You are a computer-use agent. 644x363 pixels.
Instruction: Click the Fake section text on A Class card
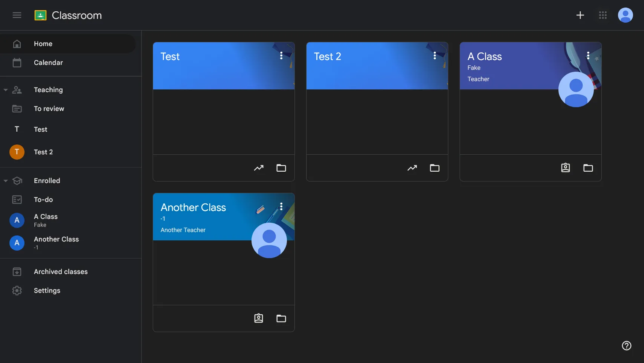click(474, 68)
